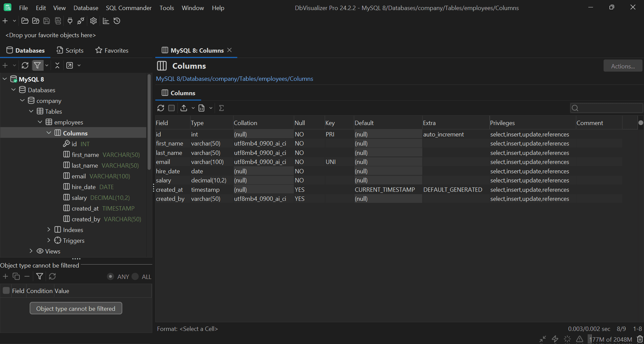Select the ALL radio button
This screenshot has width=644, height=344.
pyautogui.click(x=135, y=277)
